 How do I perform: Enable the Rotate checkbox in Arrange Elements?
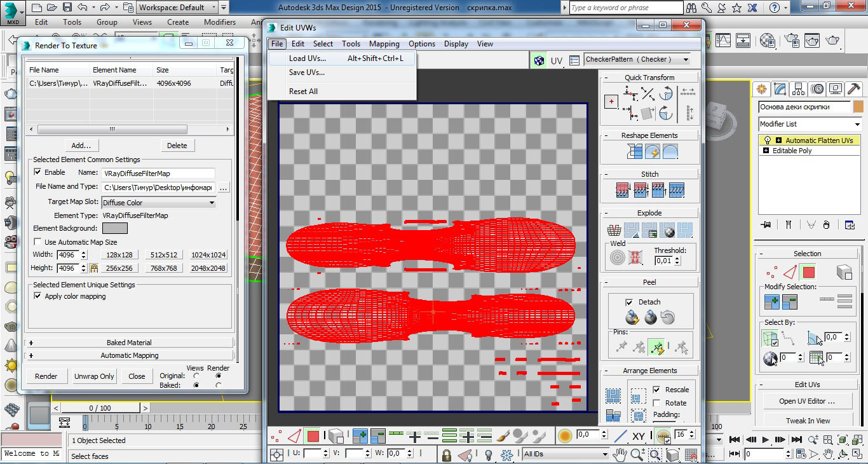(x=657, y=403)
